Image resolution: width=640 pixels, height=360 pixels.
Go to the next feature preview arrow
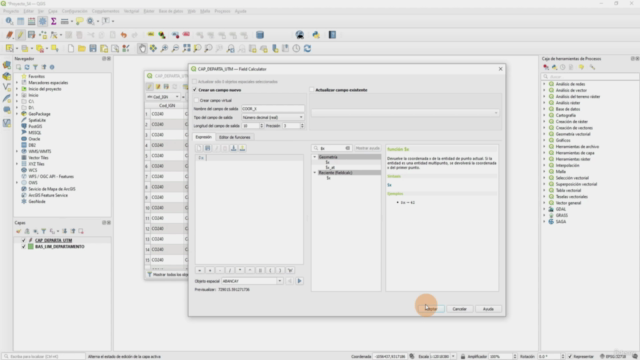pos(299,281)
